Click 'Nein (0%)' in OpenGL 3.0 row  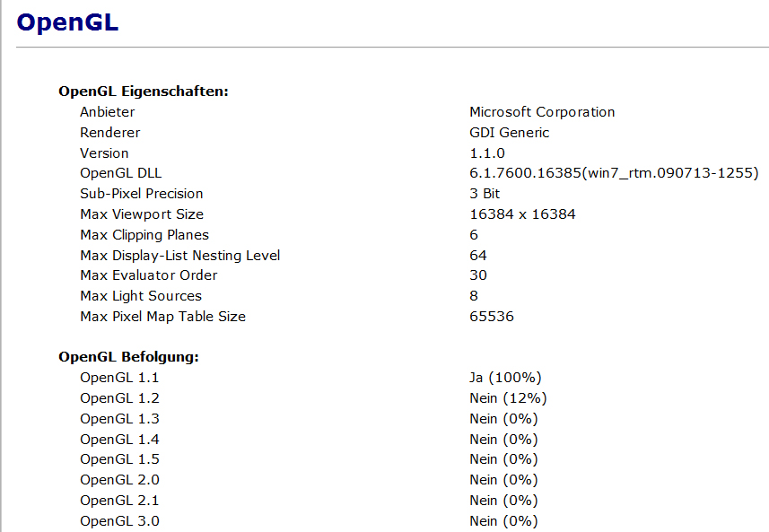tap(503, 520)
